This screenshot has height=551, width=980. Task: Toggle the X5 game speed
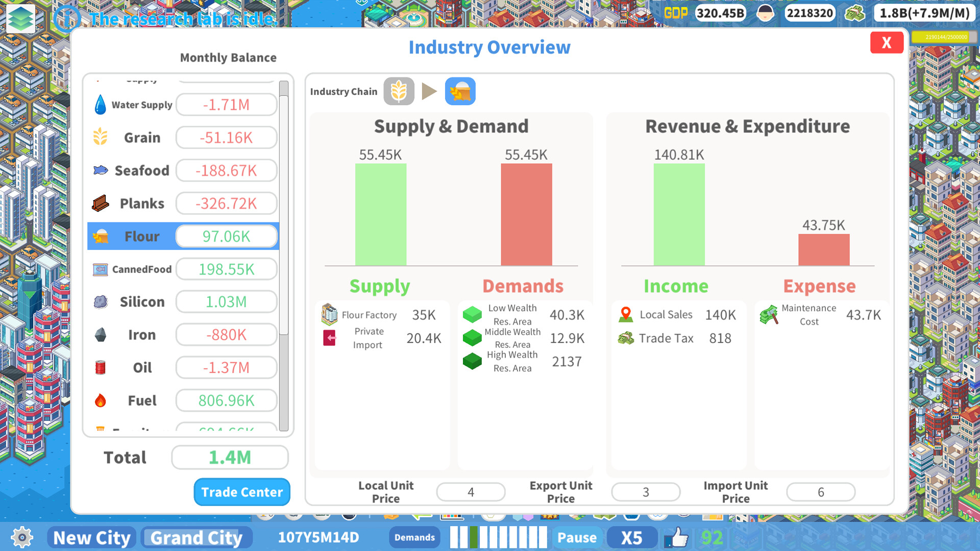coord(631,537)
